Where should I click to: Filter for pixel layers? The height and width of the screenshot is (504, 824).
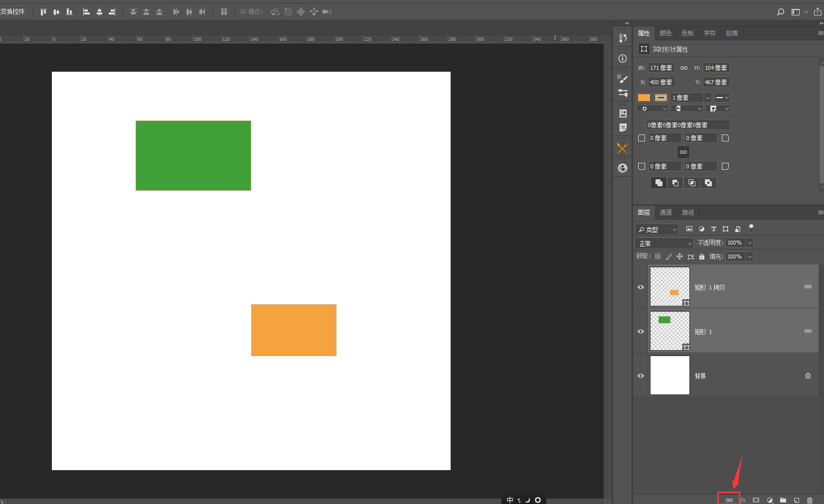point(689,229)
